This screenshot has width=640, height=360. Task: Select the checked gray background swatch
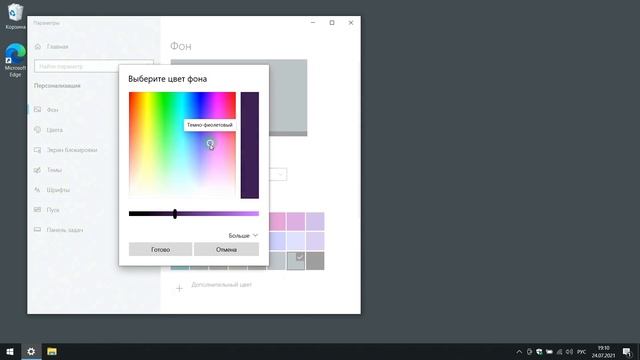(296, 261)
